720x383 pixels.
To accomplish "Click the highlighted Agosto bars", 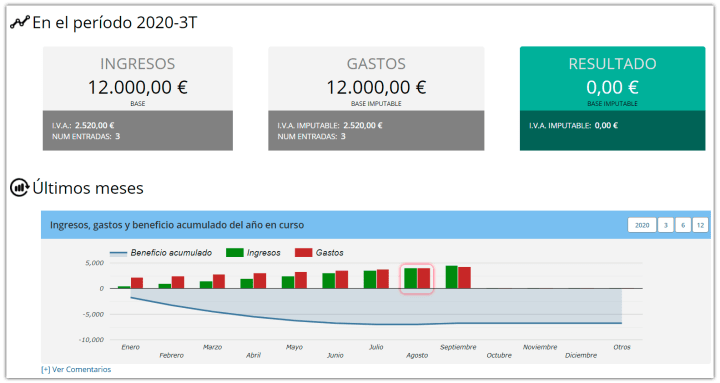I will (x=417, y=278).
